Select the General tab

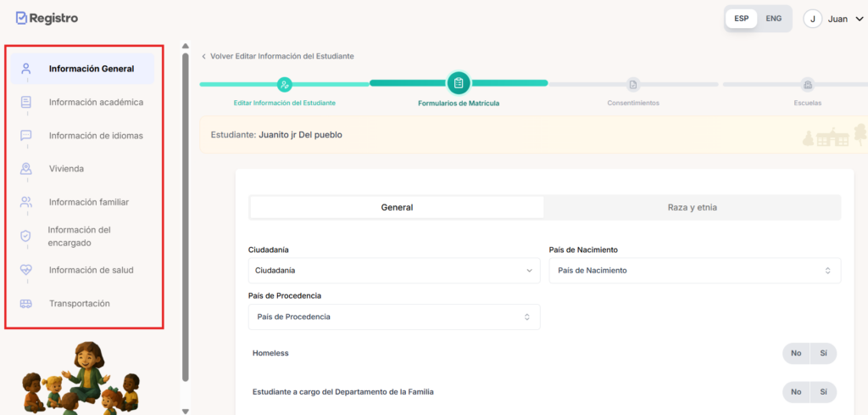397,207
